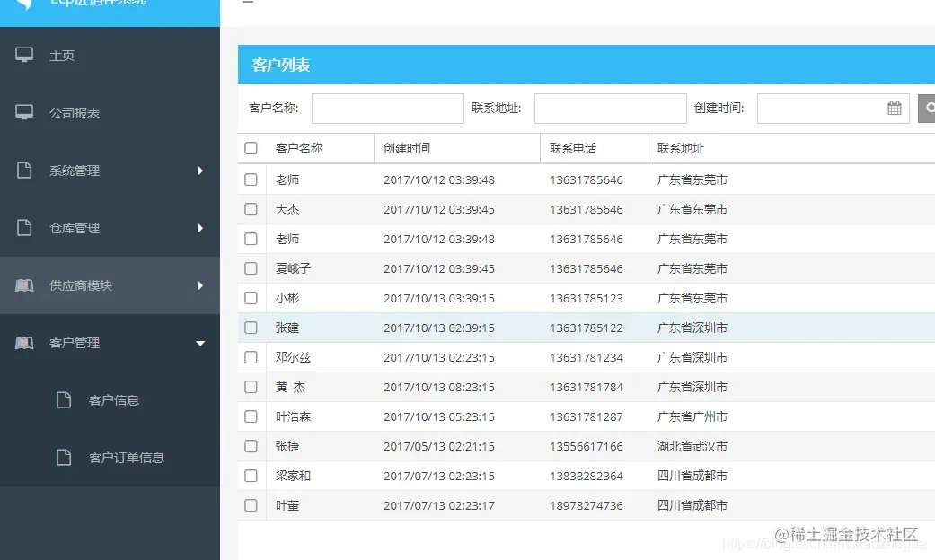The width and height of the screenshot is (935, 560).
Task: Click the document icon next to 系统管理
Action: [x=25, y=170]
